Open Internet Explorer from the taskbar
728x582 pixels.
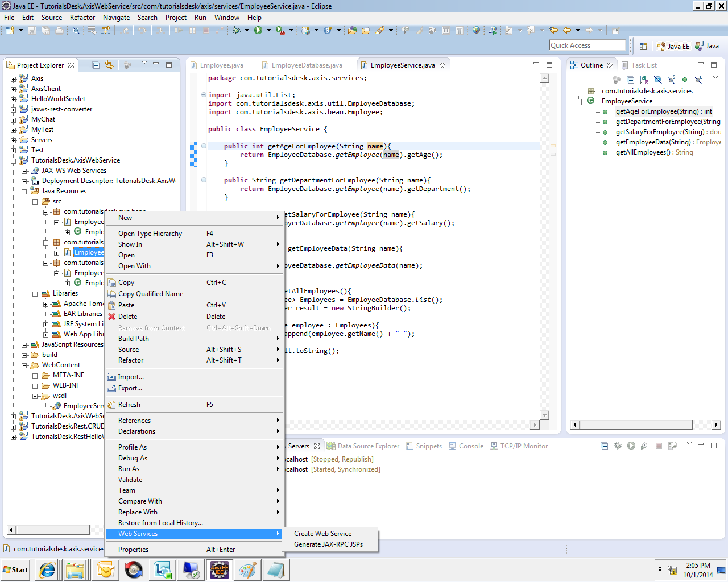pyautogui.click(x=47, y=569)
